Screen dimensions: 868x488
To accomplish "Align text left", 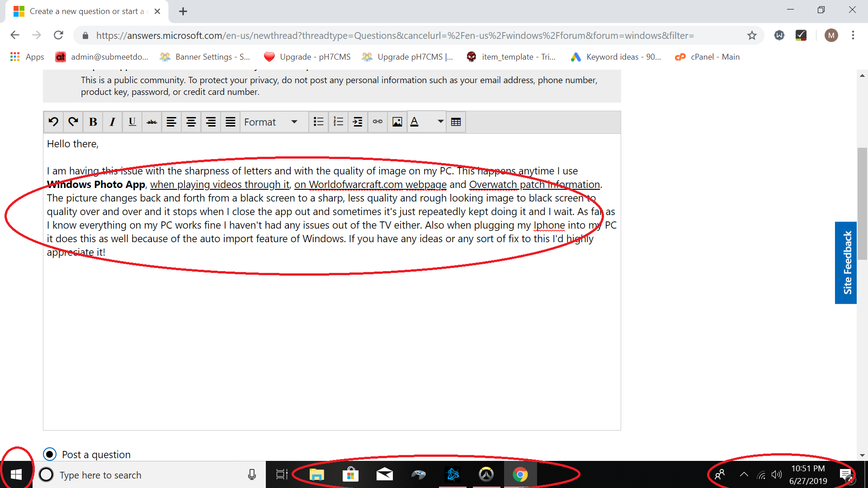I will point(171,122).
